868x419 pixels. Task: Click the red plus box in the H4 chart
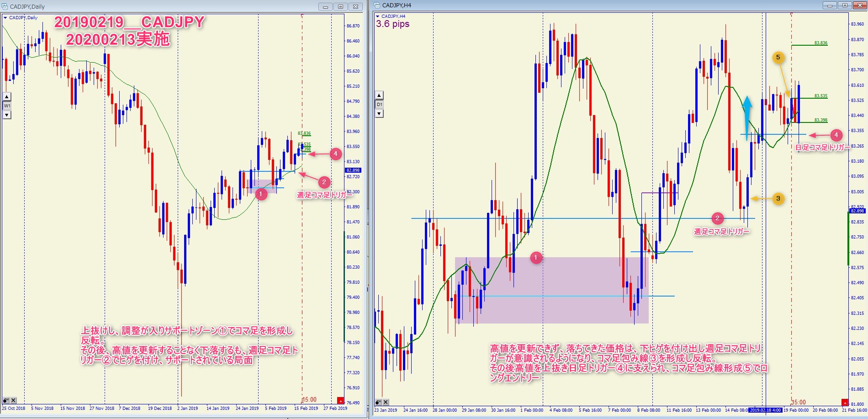(844, 402)
